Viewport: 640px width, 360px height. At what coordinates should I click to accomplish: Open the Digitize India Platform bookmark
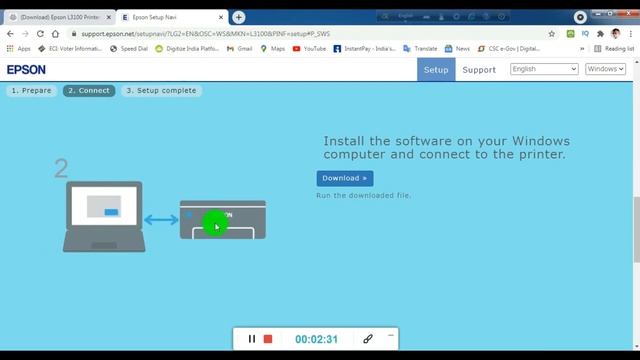[187, 49]
